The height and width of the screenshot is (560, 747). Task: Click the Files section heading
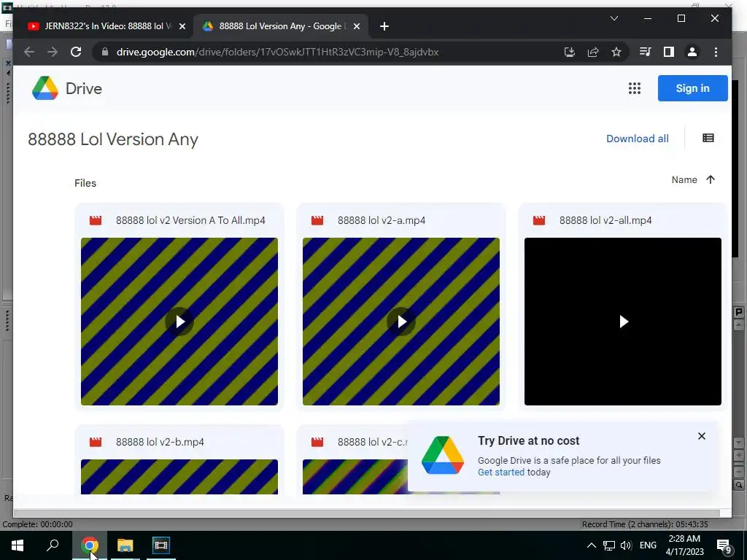coord(85,183)
